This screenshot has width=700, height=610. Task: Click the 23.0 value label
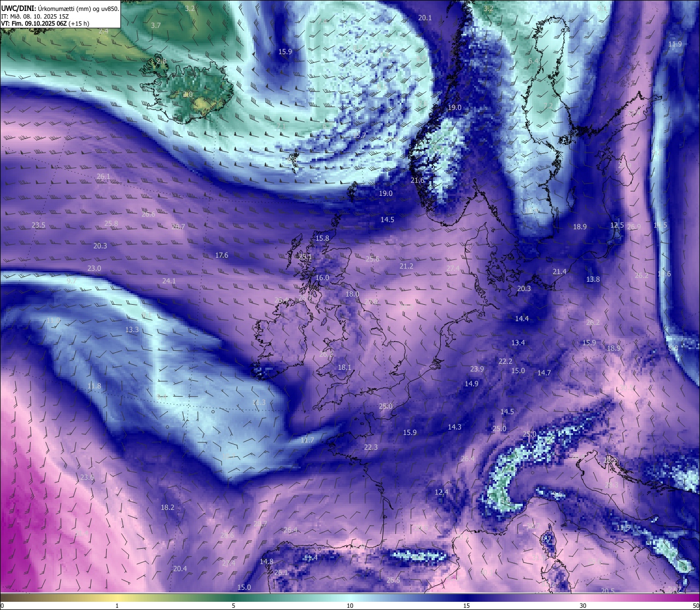[94, 268]
